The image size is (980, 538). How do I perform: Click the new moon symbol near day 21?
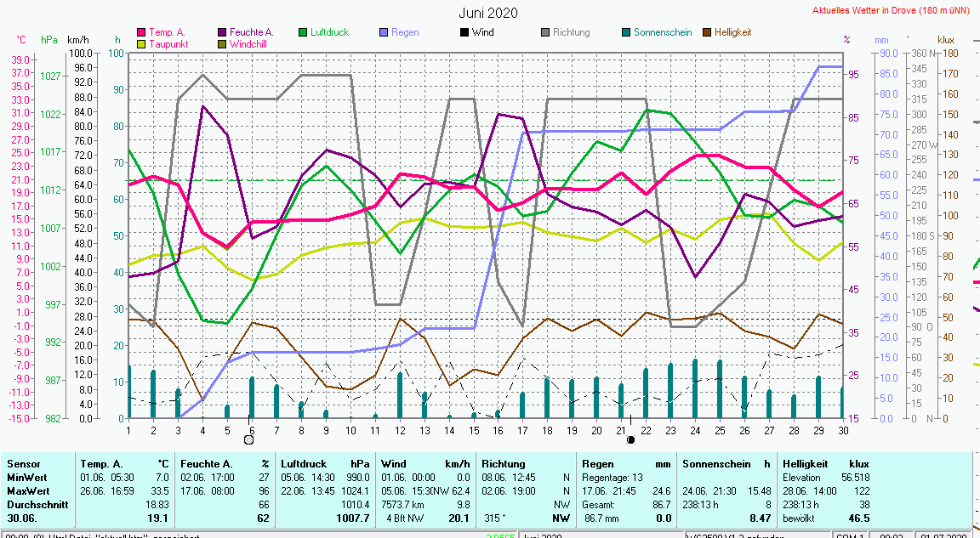[630, 439]
